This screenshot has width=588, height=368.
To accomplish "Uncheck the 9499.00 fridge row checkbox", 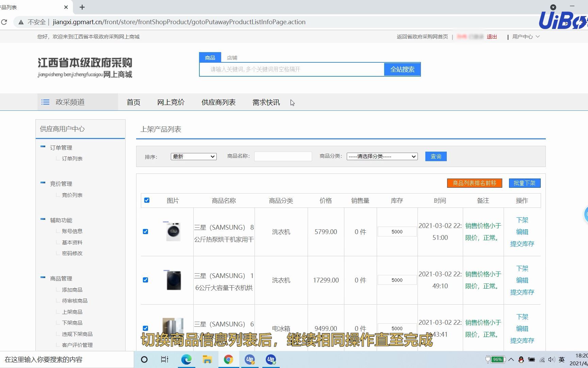I will (x=146, y=328).
